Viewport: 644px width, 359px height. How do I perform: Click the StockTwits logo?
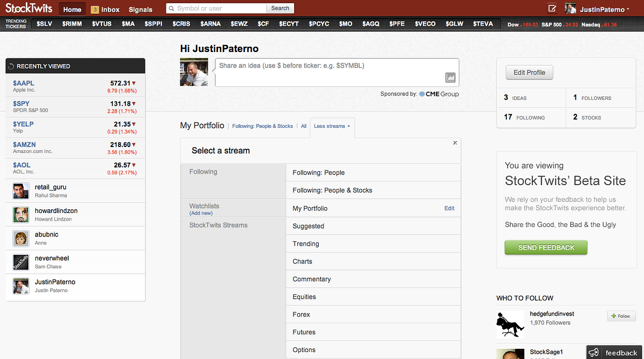point(28,9)
